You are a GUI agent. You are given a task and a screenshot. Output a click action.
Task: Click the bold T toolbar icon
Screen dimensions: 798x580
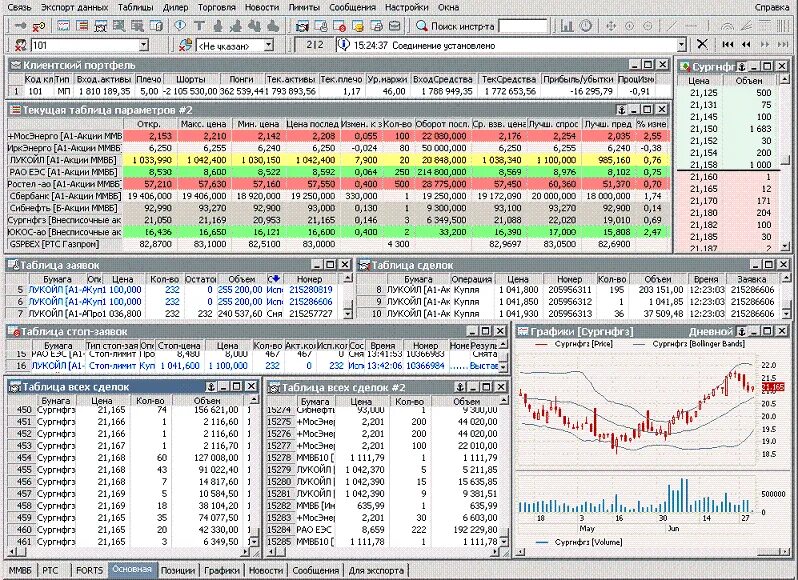point(199,25)
